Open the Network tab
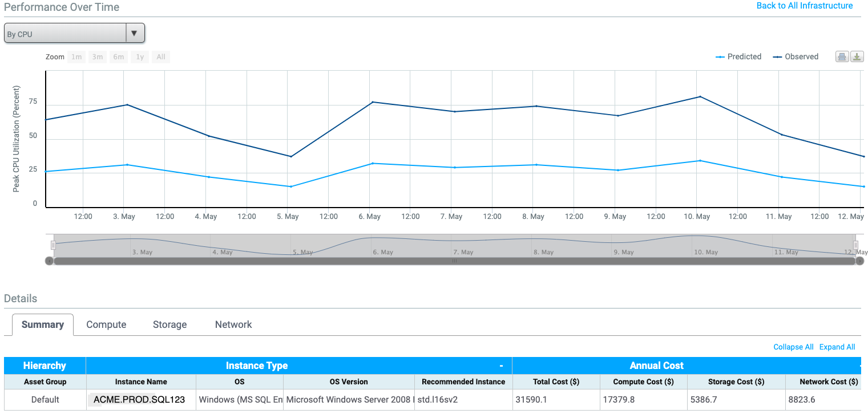Image resolution: width=868 pixels, height=414 pixels. [x=233, y=324]
